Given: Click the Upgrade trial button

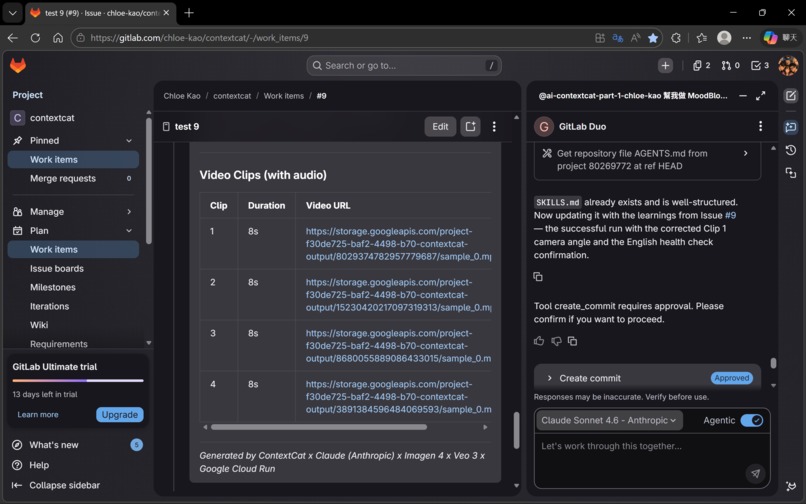Looking at the screenshot, I should click(x=120, y=415).
